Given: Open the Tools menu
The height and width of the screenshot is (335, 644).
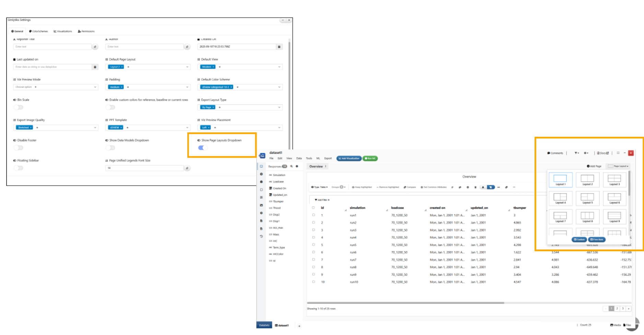Looking at the screenshot, I should coord(309,158).
